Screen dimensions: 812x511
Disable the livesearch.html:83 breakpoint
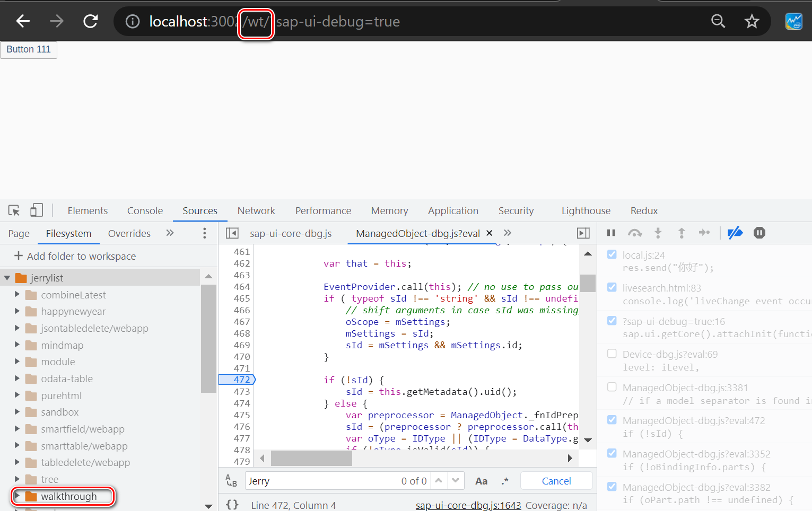[612, 287]
